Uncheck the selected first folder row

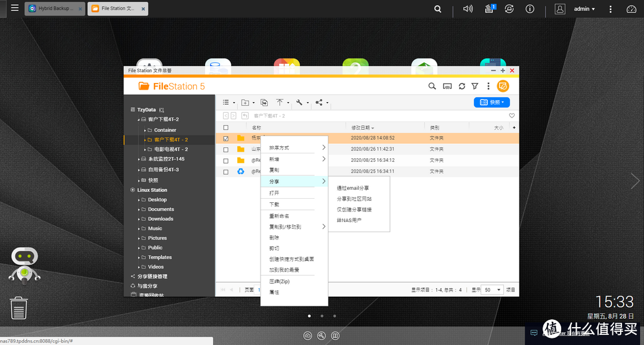click(x=225, y=138)
